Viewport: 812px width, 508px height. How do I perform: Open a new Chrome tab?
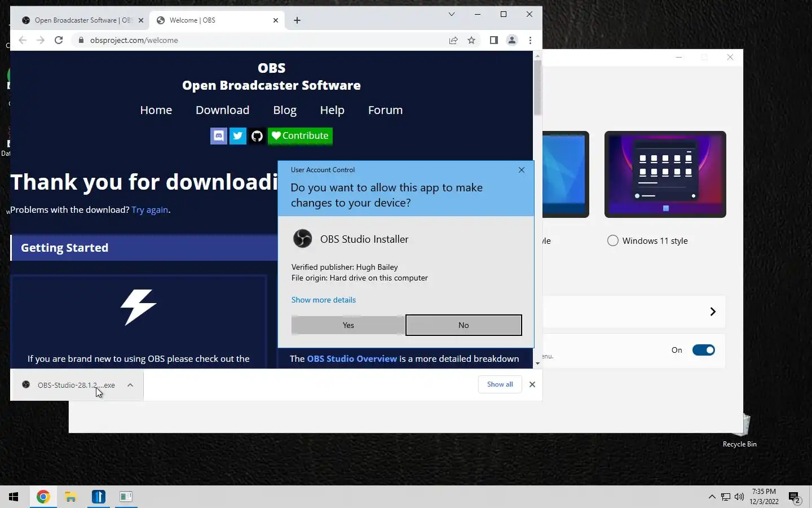(x=297, y=20)
